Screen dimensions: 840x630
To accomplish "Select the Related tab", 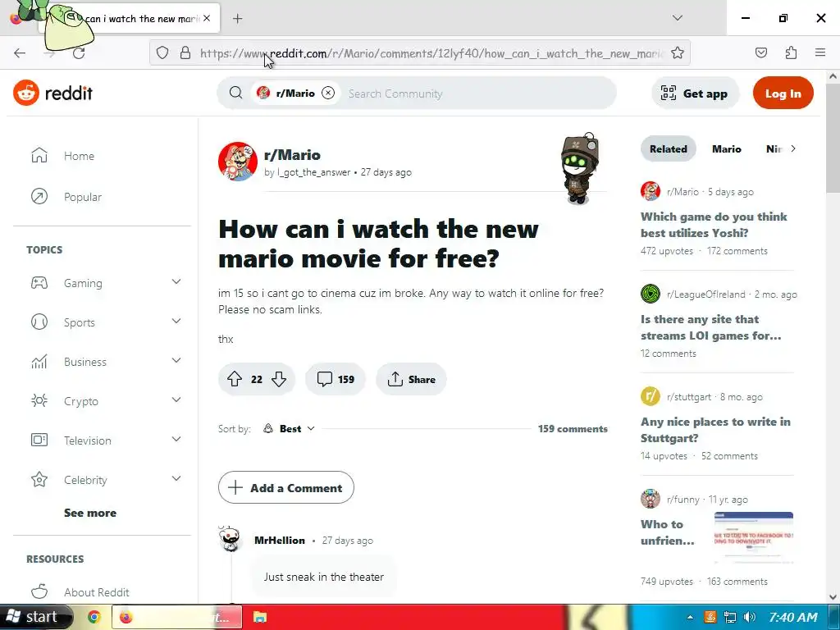I will tap(668, 149).
